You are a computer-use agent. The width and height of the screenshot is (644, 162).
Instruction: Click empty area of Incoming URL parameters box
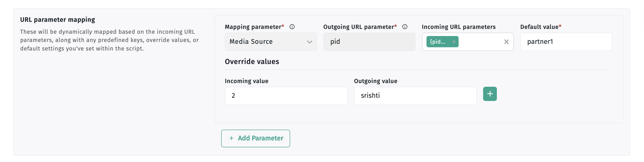click(x=480, y=42)
